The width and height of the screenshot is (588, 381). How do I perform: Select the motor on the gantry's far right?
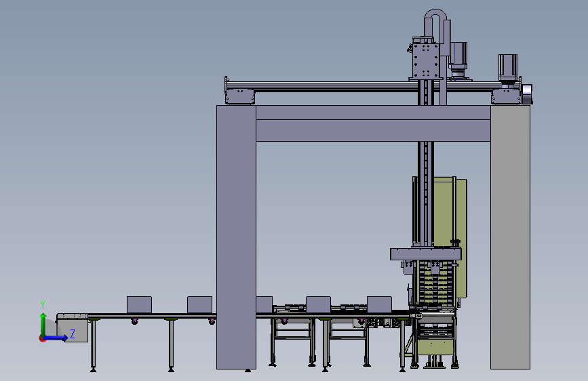[508, 68]
